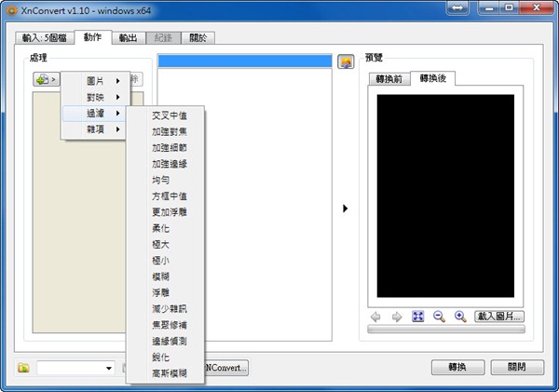This screenshot has height=392, width=559.
Task: Click the previous image arrow under the preview
Action: click(375, 317)
